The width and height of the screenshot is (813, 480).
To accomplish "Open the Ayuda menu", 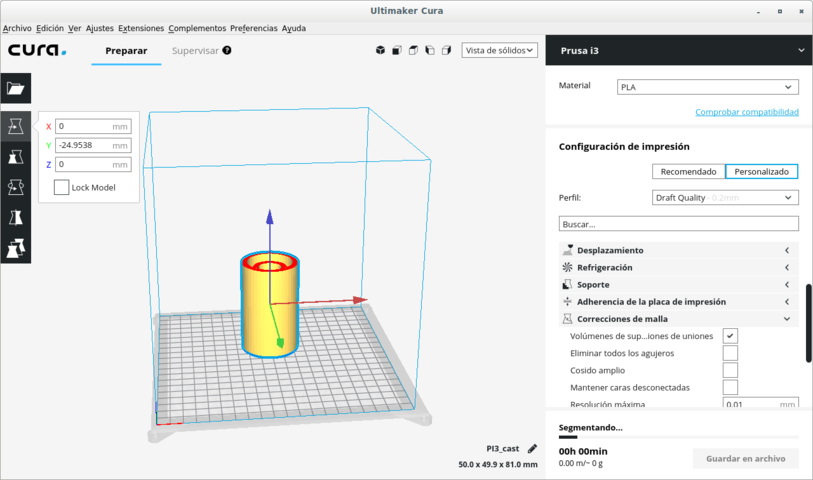I will (x=293, y=28).
